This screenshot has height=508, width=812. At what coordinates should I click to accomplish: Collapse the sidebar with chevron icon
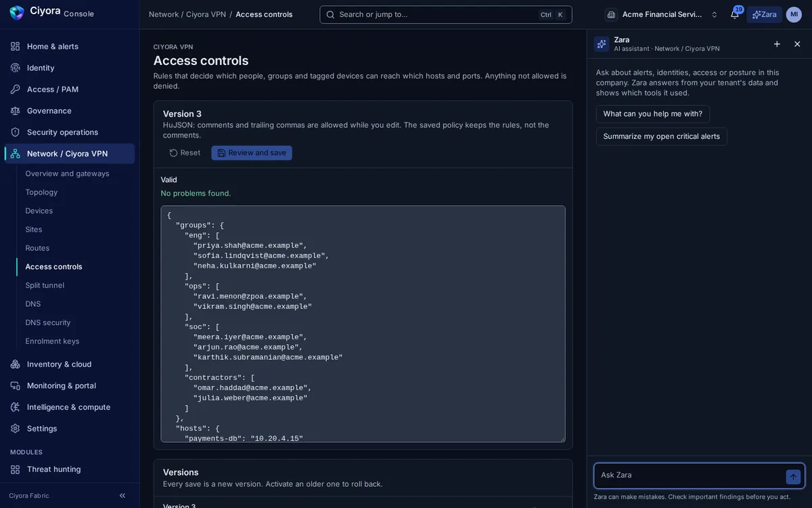(122, 496)
